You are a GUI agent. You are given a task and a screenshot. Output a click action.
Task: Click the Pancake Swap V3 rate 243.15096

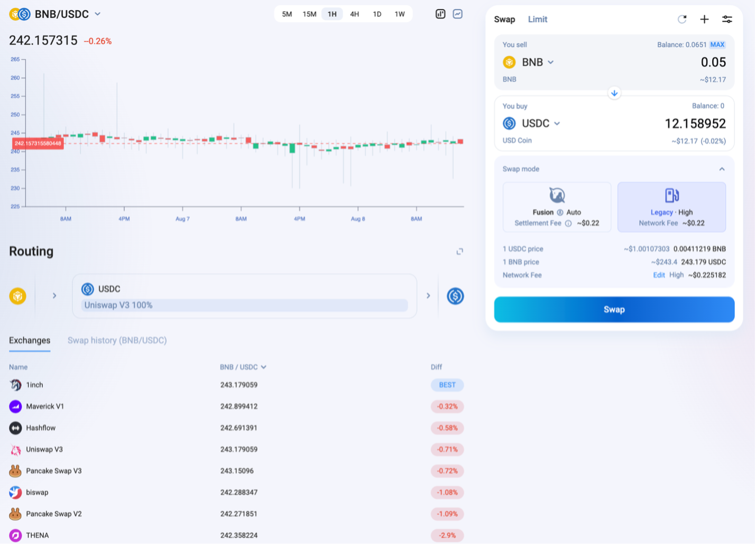click(x=237, y=471)
